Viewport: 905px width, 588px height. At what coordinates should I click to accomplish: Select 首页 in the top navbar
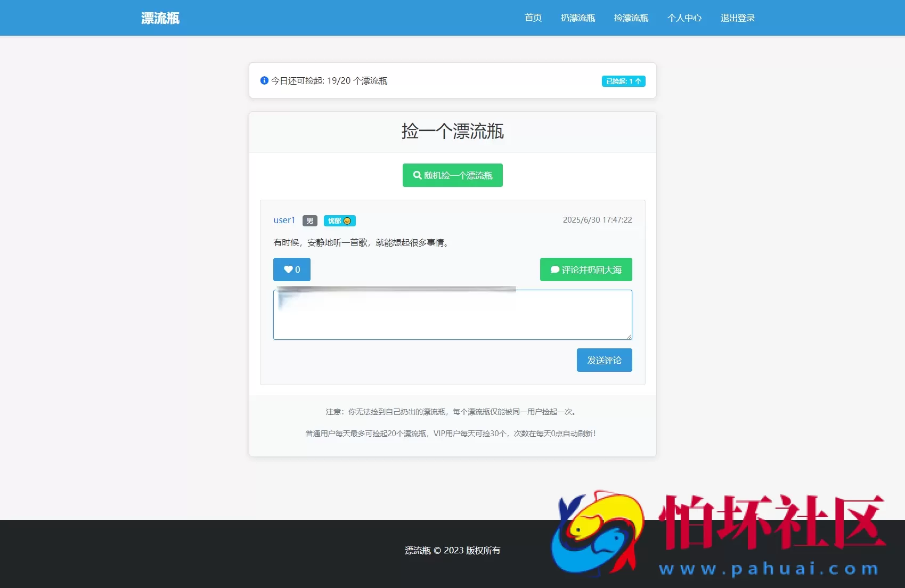[x=532, y=18]
